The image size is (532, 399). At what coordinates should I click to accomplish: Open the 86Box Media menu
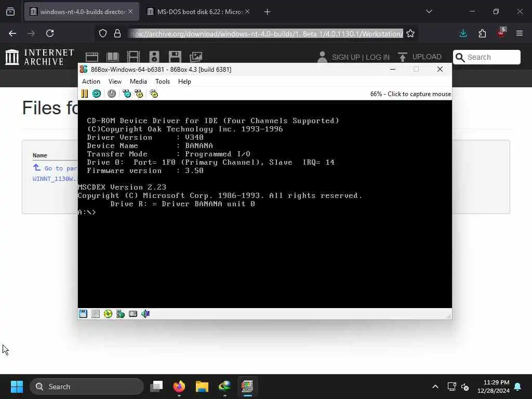point(138,82)
